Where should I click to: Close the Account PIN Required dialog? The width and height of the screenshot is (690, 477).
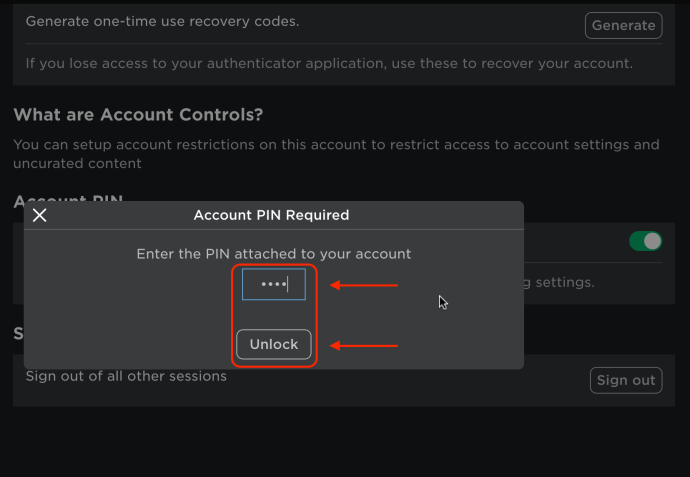pyautogui.click(x=40, y=215)
